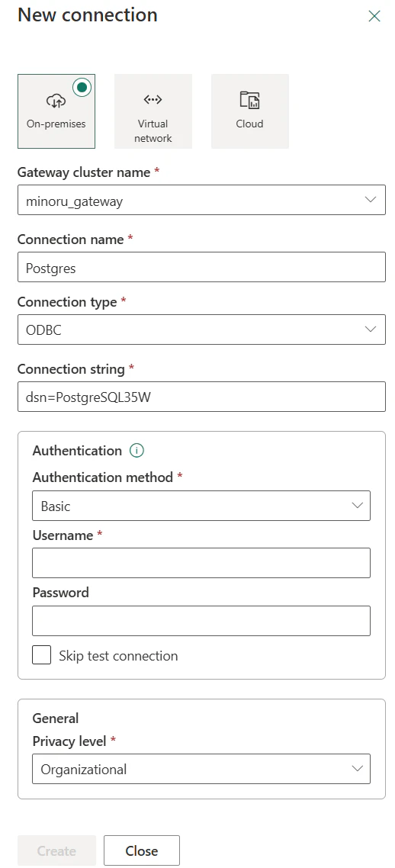Select the On-premises radio indicator
The width and height of the screenshot is (395, 868).
pos(82,87)
